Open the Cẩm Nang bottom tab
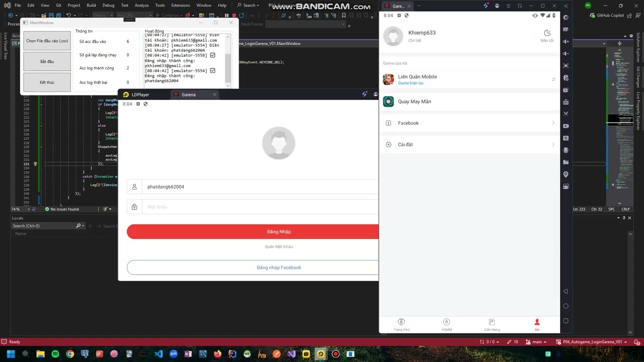 492,325
